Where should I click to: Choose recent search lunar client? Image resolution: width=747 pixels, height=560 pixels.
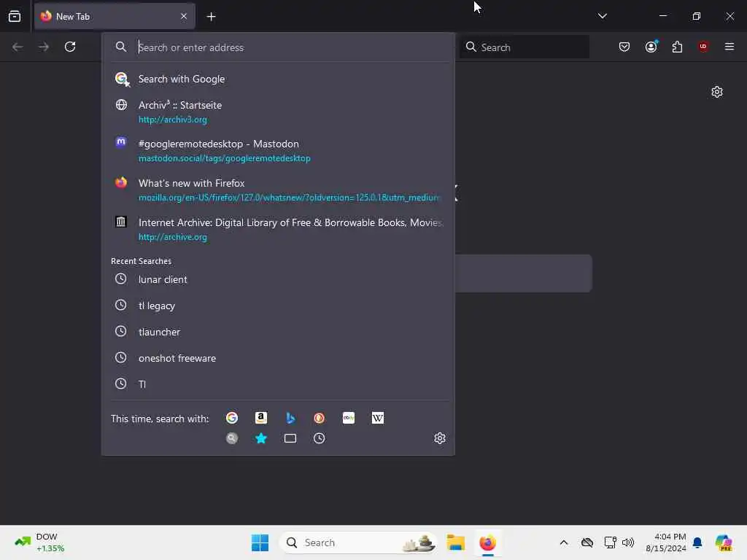point(278,279)
